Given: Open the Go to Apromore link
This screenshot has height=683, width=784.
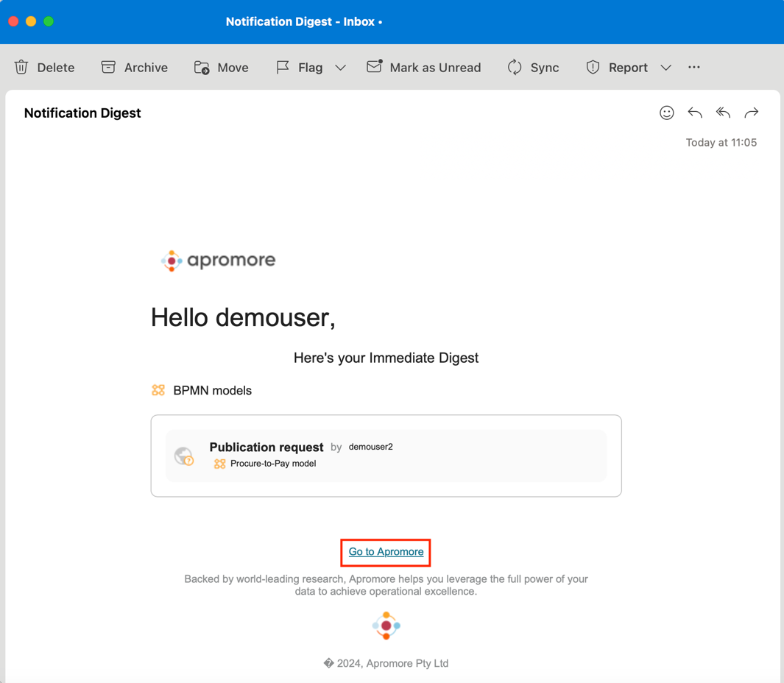Looking at the screenshot, I should [386, 552].
